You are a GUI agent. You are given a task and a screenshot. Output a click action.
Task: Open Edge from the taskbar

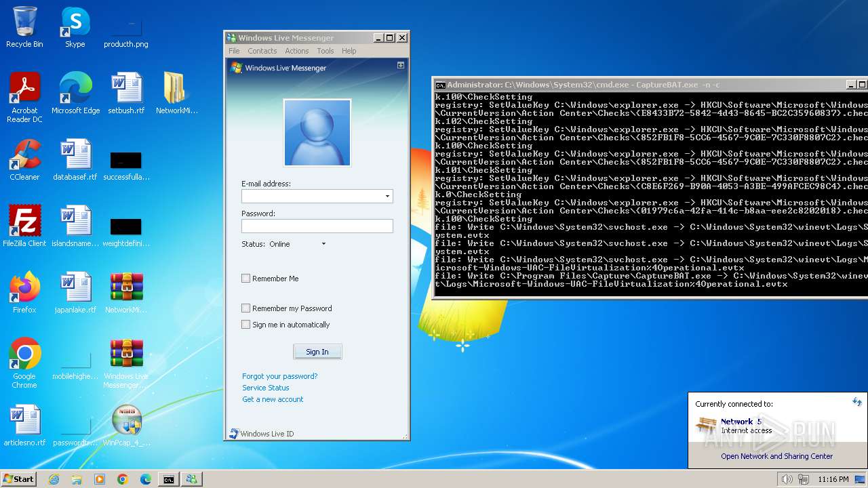[x=146, y=479]
